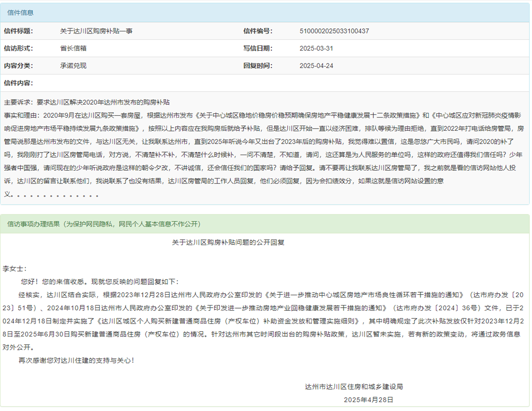Click the letter number 5100002025033100437
532x411 pixels.
334,31
